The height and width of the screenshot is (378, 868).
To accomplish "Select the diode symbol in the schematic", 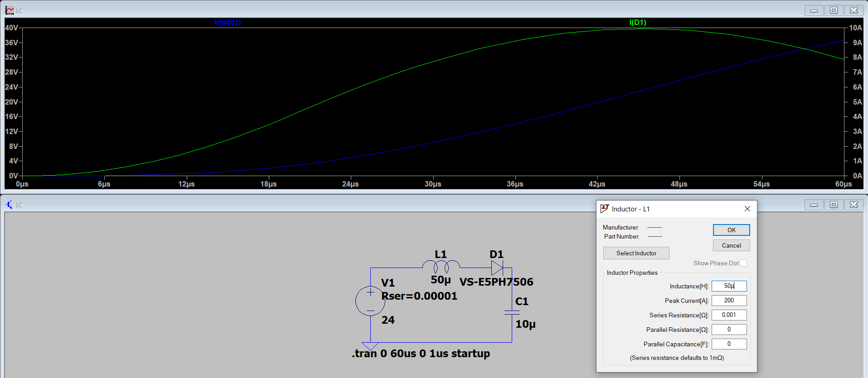I will 497,268.
